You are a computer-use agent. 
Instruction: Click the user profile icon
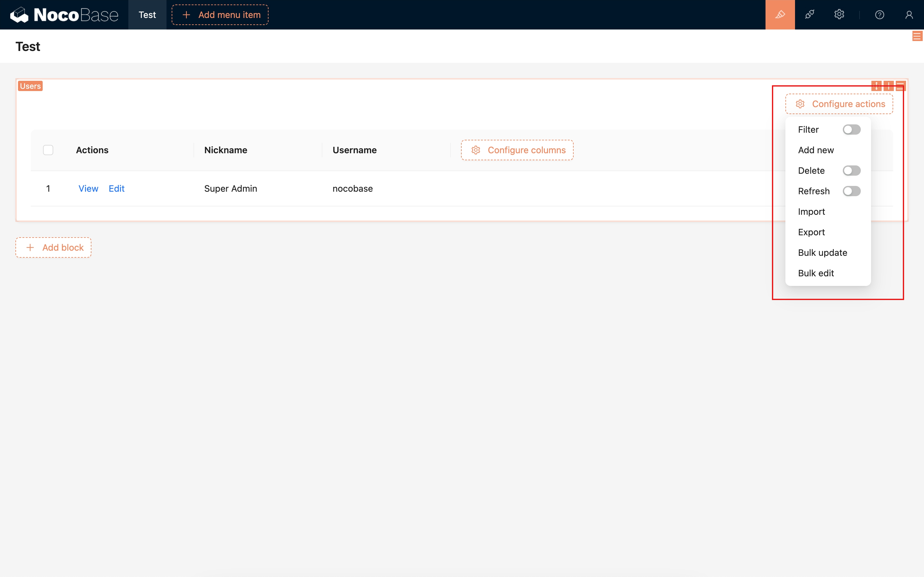pos(909,15)
